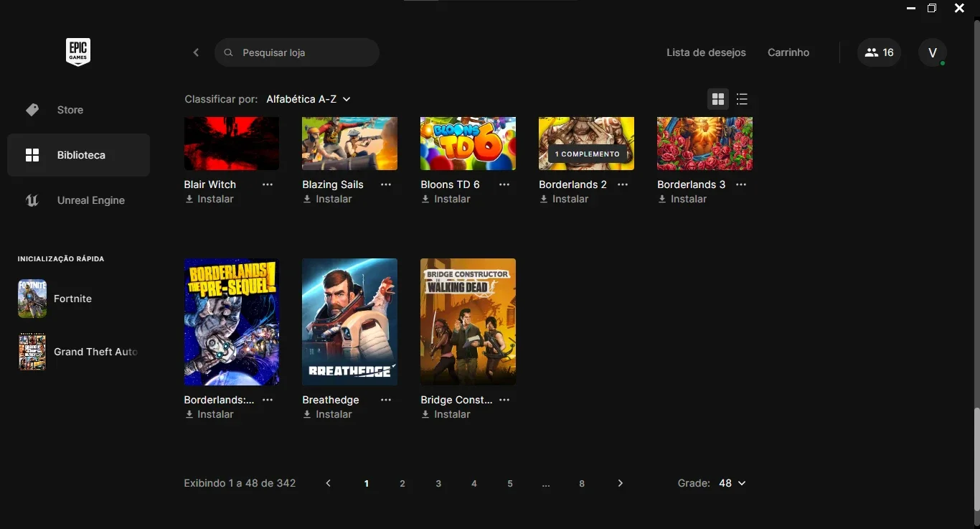Expand the Grade 48 dropdown

click(x=732, y=483)
